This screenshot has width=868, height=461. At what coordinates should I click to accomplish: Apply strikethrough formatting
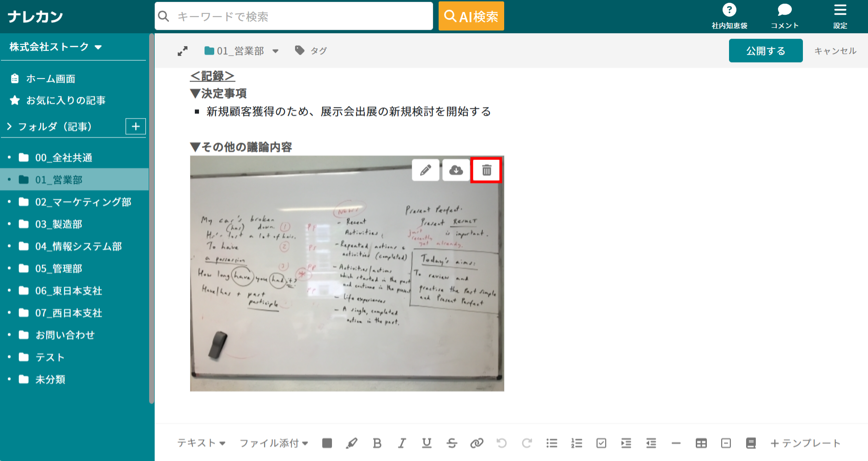coord(452,443)
